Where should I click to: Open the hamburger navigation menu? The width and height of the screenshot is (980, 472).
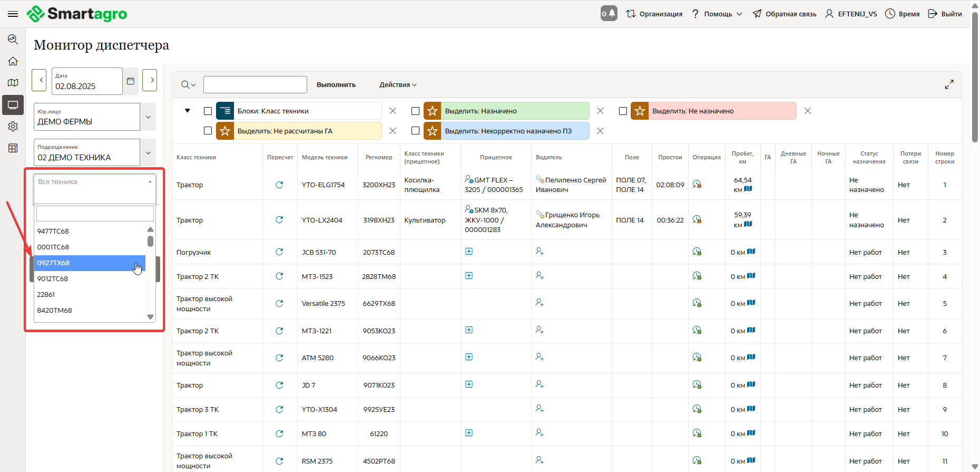click(x=13, y=14)
